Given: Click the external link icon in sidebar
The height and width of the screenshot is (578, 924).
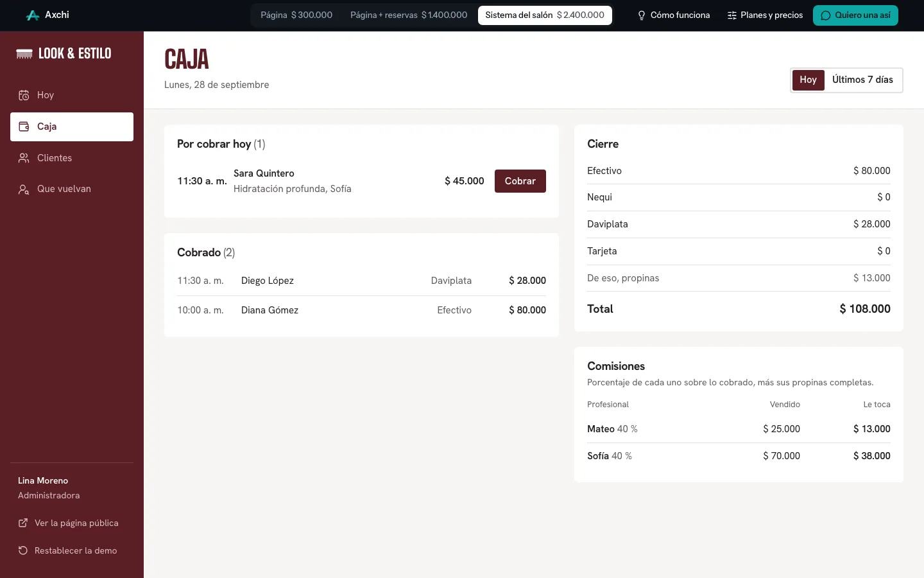Looking at the screenshot, I should [23, 523].
